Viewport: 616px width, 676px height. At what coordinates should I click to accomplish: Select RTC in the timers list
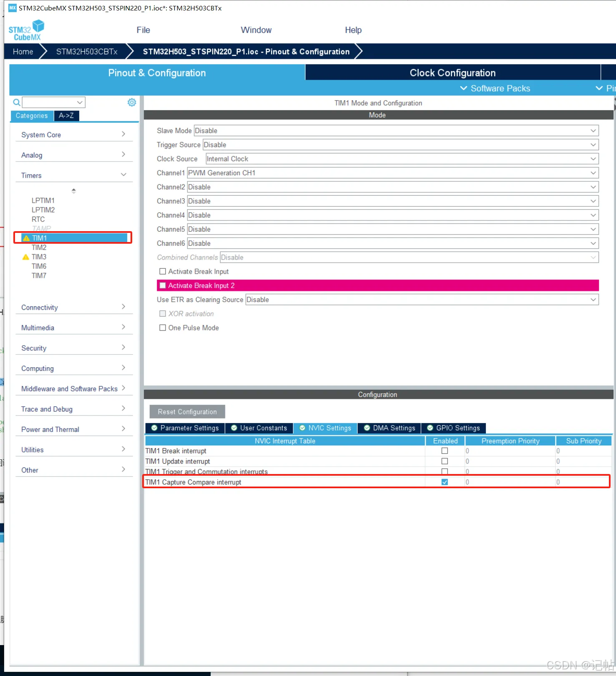point(38,219)
